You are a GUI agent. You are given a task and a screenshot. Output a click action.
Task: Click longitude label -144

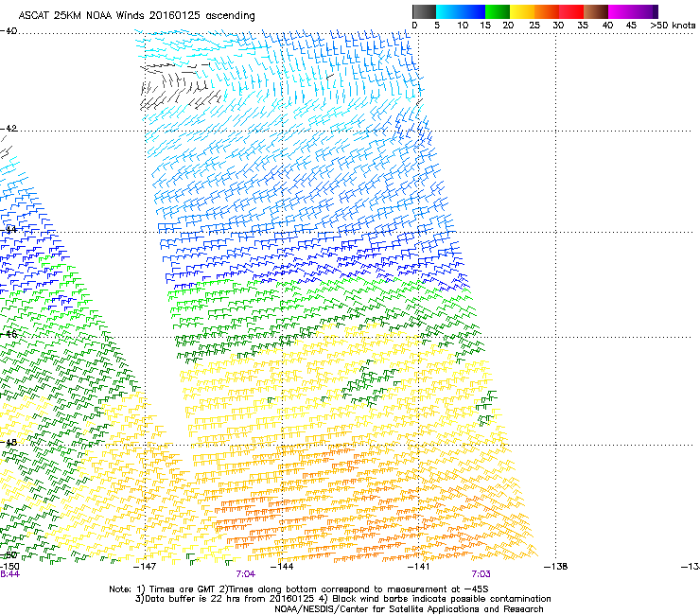tap(282, 567)
